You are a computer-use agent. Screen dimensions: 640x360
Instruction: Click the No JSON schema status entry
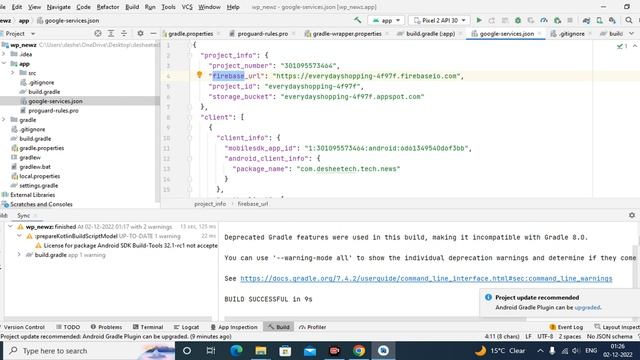609,336
